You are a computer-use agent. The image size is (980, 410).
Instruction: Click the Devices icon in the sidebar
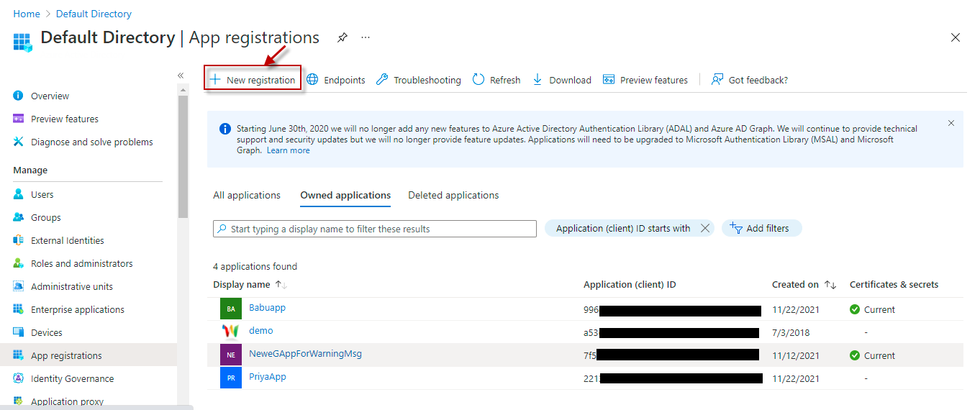tap(19, 332)
